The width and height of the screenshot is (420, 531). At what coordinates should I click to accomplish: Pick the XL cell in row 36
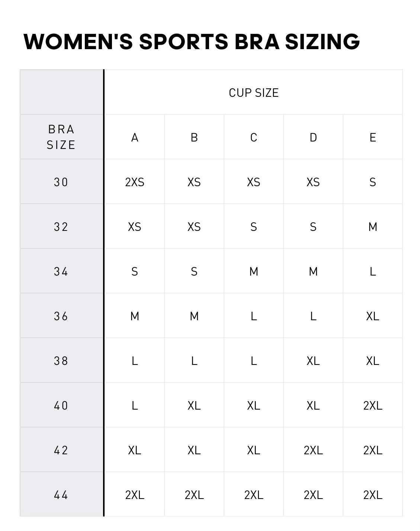(x=373, y=316)
